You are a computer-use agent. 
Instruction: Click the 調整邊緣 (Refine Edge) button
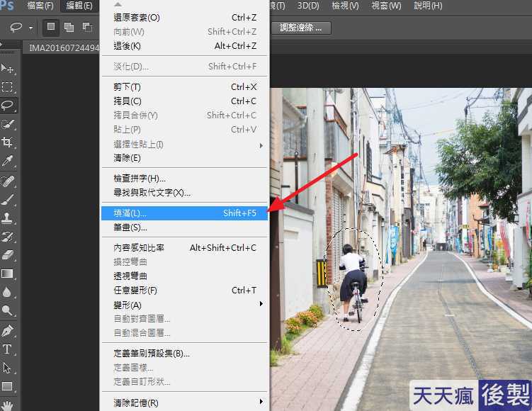(300, 28)
